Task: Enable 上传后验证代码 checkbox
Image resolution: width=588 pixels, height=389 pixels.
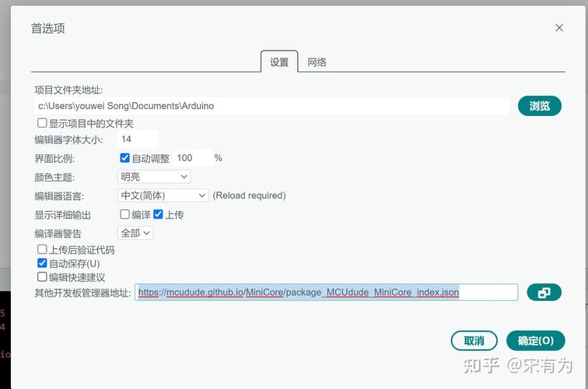Action: tap(42, 250)
